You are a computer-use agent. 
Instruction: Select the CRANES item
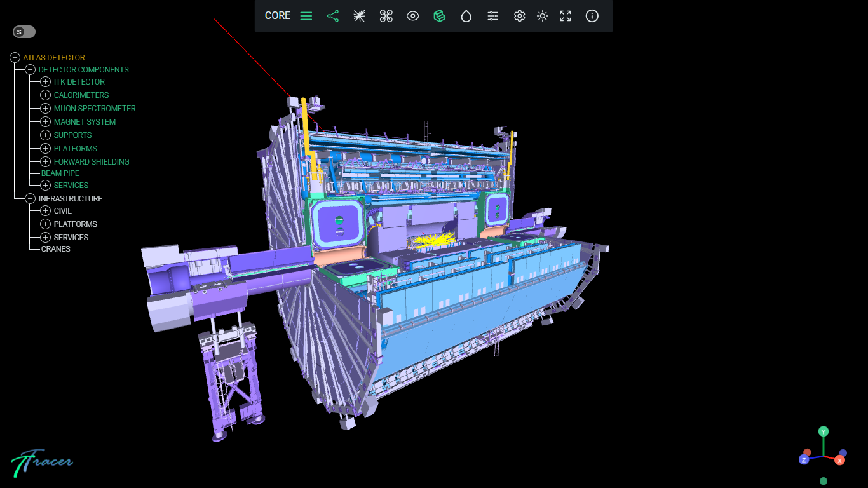coord(56,249)
